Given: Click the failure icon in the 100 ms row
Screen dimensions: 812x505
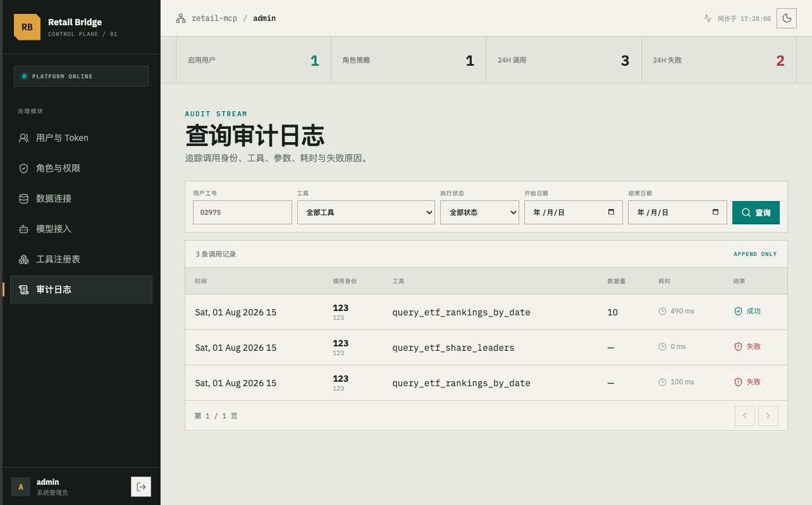Looking at the screenshot, I should click(x=737, y=382).
